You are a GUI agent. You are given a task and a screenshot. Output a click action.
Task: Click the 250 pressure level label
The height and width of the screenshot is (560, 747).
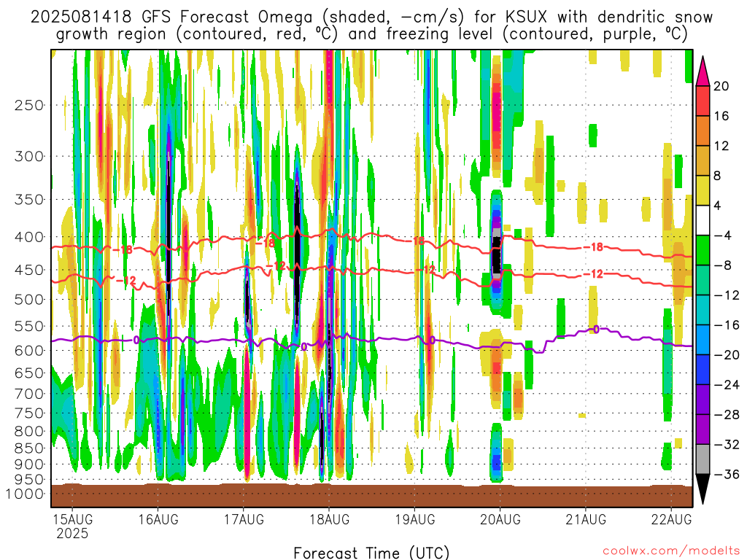click(x=29, y=105)
